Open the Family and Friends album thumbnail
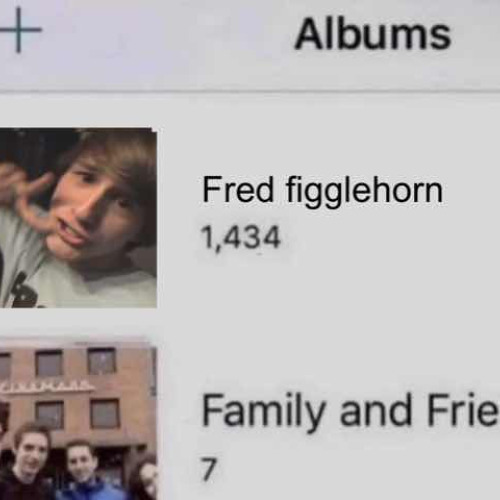 click(x=78, y=420)
